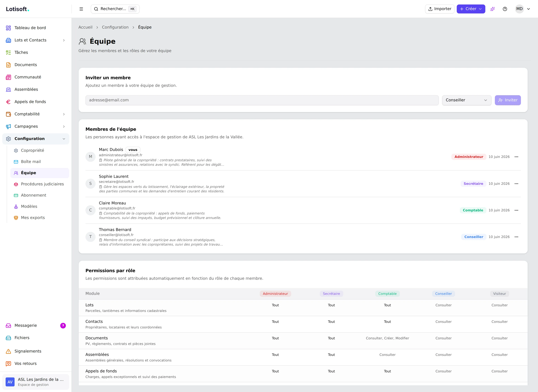Click the M avatar of Marc Dubois
The width and height of the screenshot is (538, 392).
[x=91, y=157]
